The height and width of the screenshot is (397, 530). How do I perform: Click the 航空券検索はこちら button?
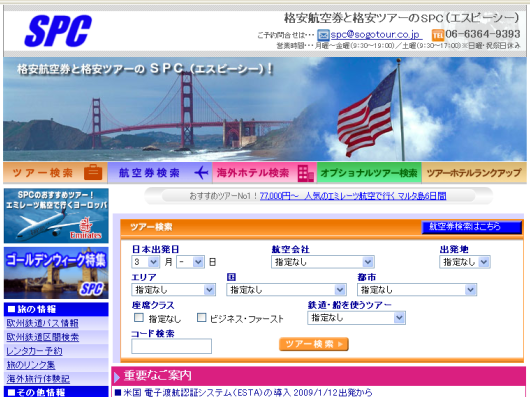472,227
